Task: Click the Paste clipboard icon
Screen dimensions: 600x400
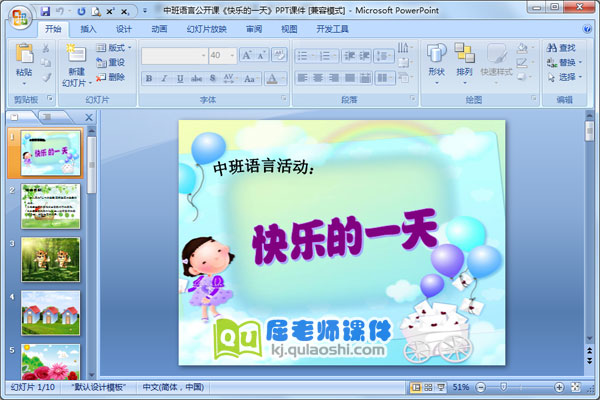Action: point(24,53)
